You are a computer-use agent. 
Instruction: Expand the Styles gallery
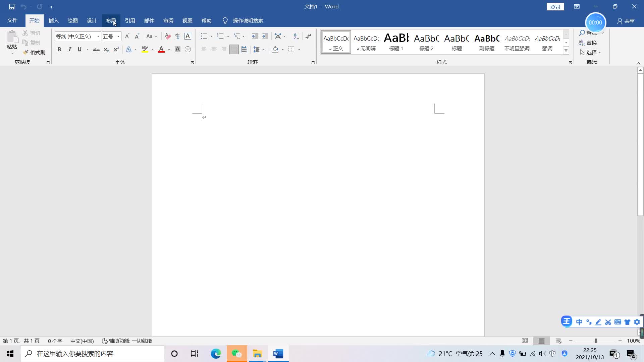566,51
